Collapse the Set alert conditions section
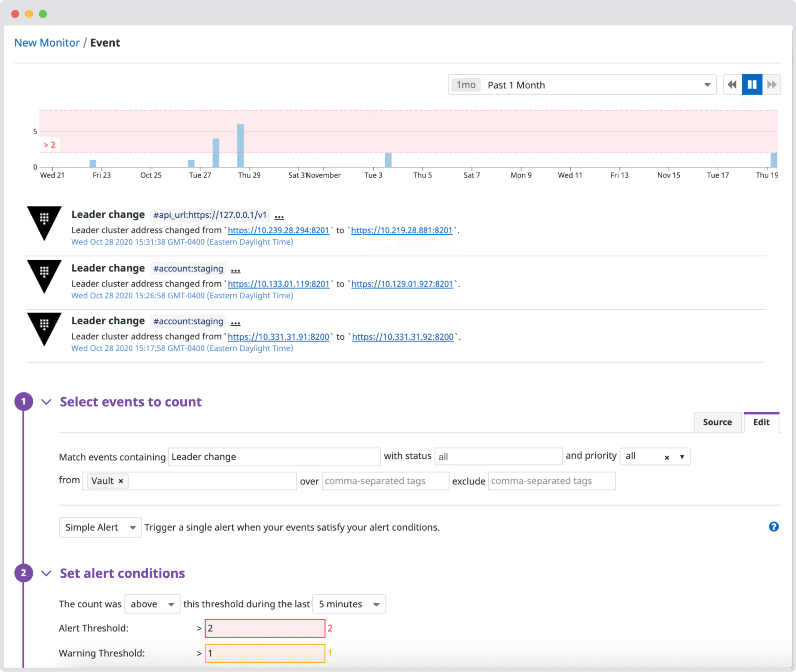The image size is (796, 672). tap(46, 573)
